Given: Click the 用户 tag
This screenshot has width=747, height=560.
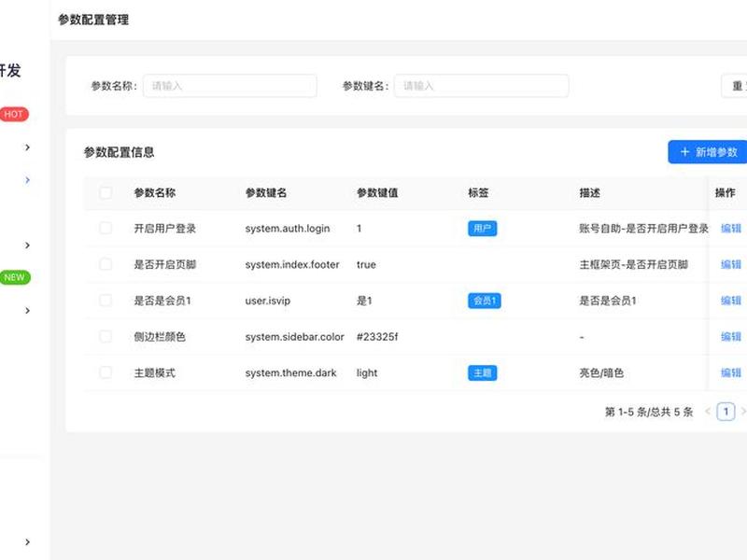Looking at the screenshot, I should point(482,229).
